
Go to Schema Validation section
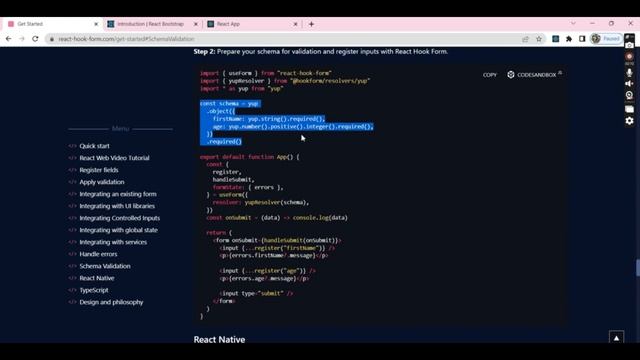[x=105, y=266]
